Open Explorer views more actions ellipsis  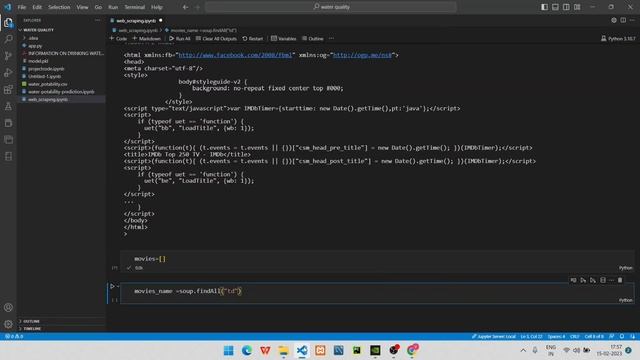point(97,20)
